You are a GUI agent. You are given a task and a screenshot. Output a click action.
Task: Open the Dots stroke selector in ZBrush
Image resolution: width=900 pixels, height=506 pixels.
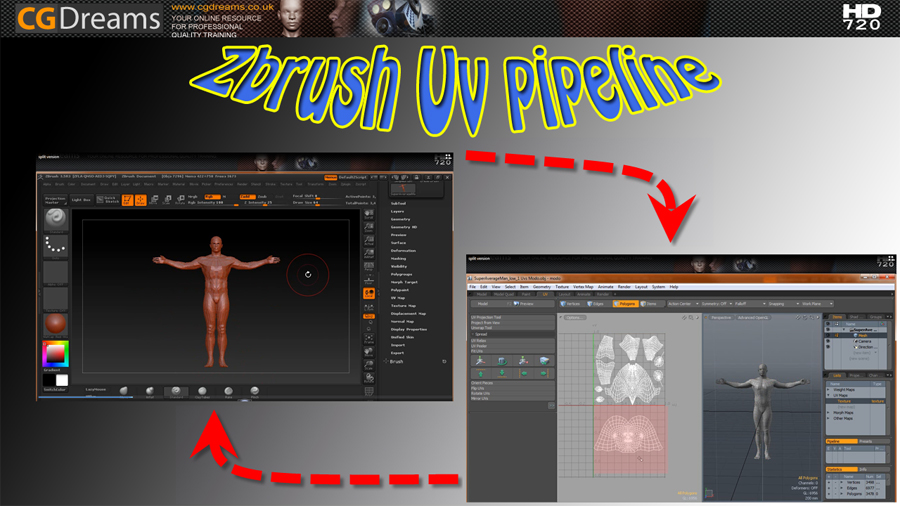(x=56, y=247)
